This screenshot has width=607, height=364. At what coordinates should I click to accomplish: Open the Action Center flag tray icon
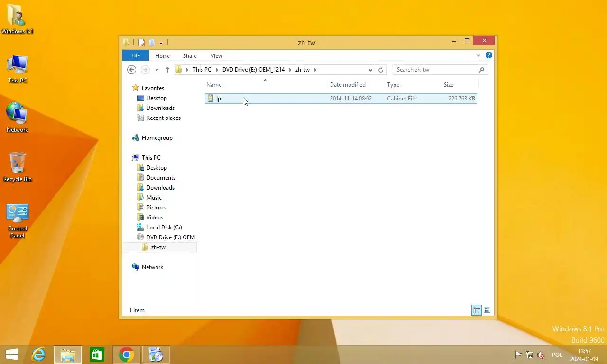518,355
